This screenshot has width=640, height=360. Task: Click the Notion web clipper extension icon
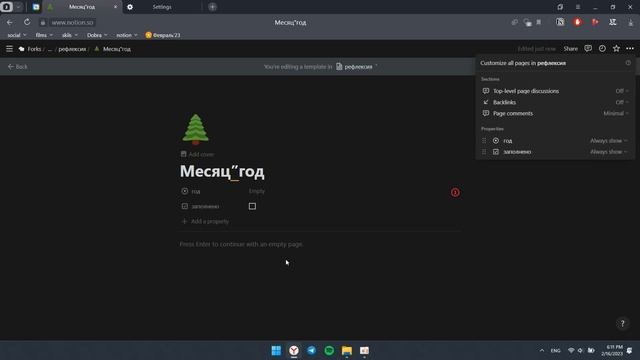coord(560,22)
